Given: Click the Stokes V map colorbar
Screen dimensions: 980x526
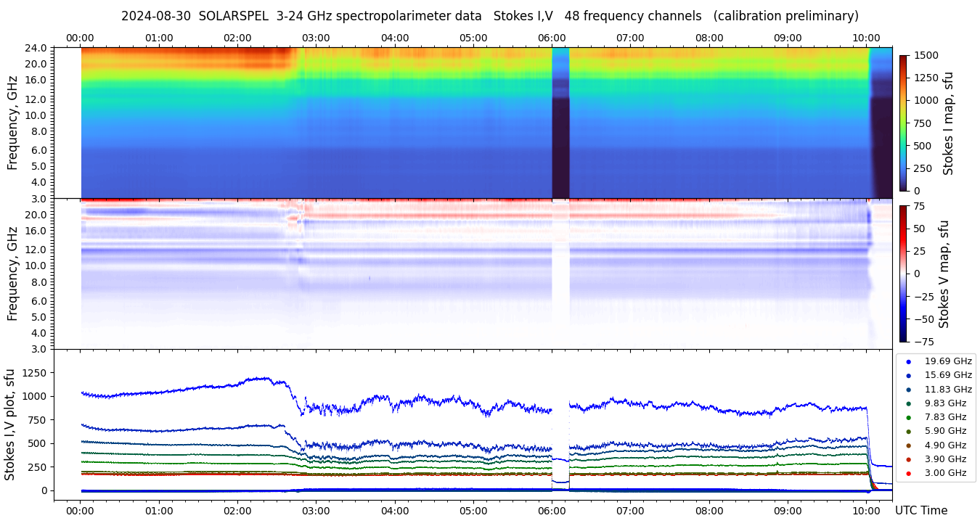Looking at the screenshot, I should click(903, 273).
